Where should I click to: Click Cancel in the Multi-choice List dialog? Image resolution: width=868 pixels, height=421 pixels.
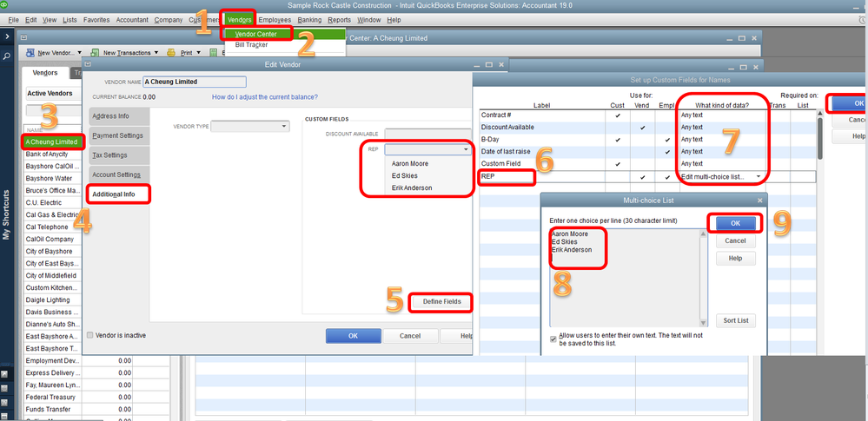(x=736, y=240)
